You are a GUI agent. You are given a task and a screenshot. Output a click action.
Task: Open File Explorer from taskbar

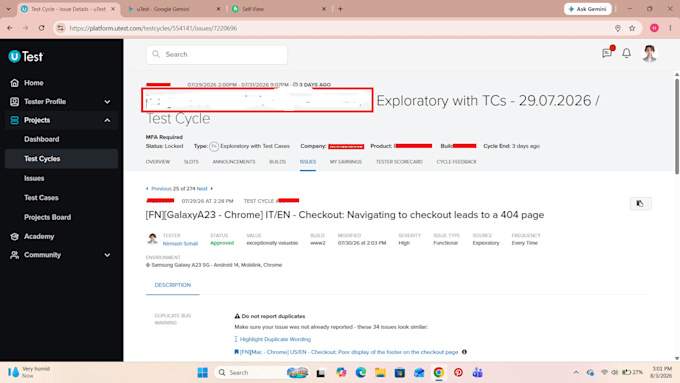tap(380, 373)
